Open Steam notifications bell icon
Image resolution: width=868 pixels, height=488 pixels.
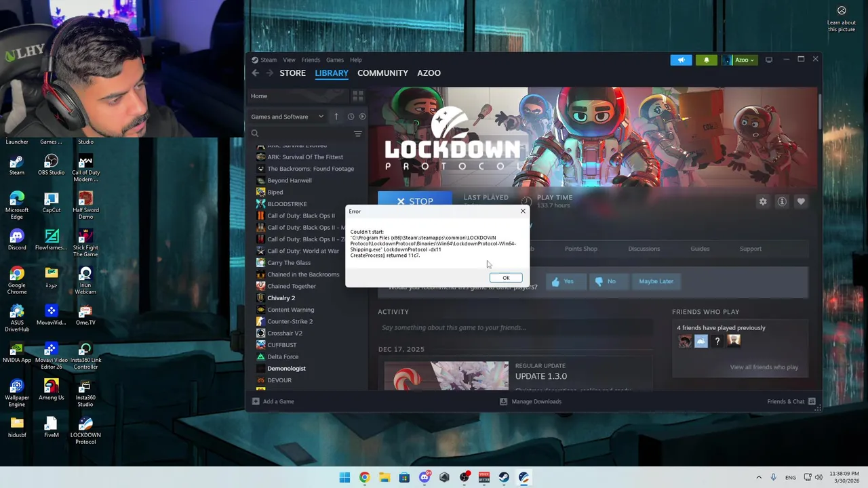pyautogui.click(x=706, y=60)
